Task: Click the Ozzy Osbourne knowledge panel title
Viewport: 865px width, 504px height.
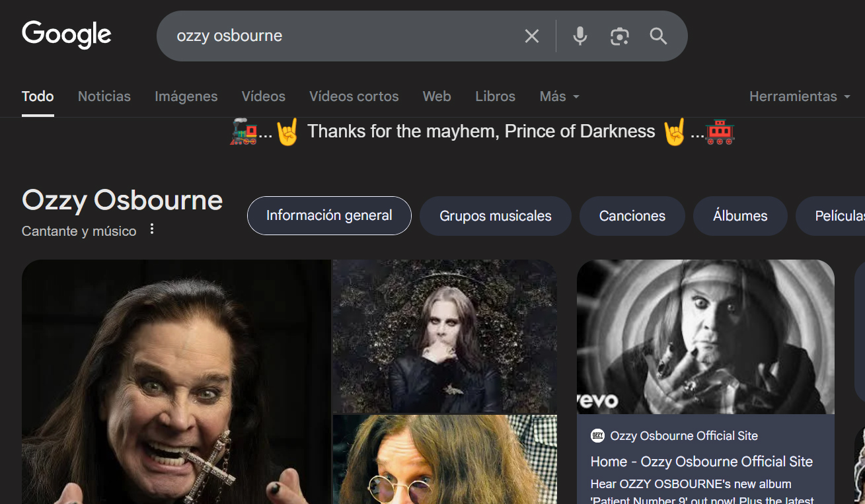Action: 122,200
